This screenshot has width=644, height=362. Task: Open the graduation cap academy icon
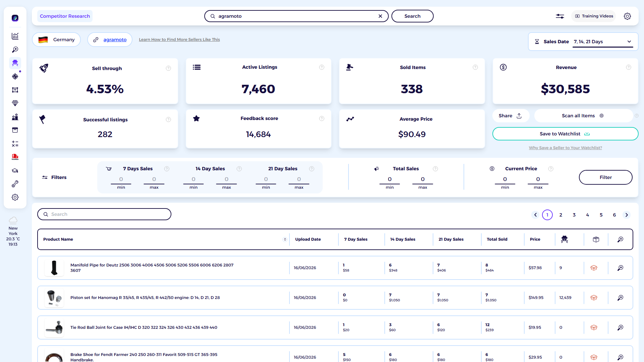[x=15, y=171]
